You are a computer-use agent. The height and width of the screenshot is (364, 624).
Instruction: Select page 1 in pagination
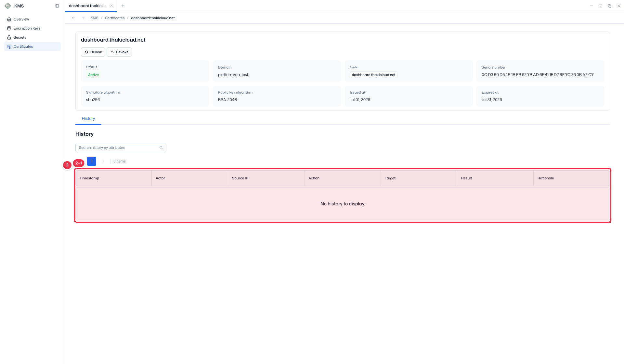tap(92, 161)
